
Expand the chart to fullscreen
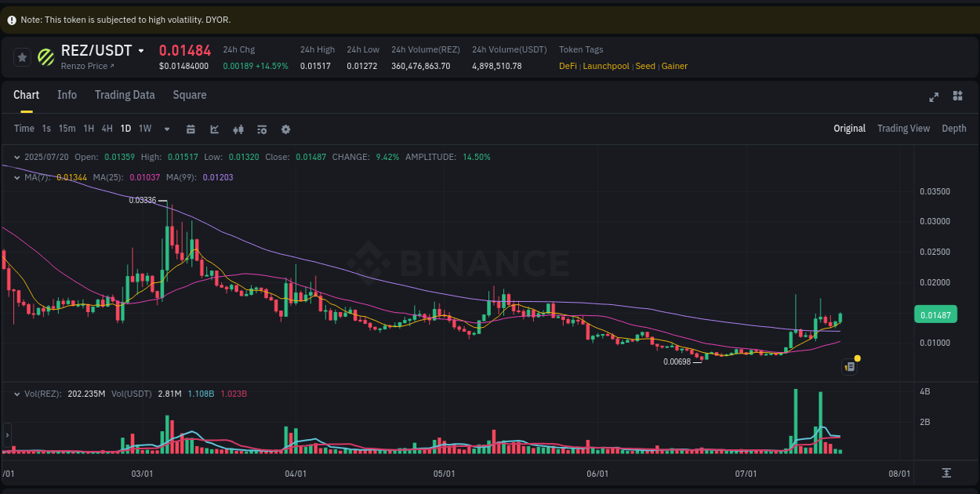934,96
